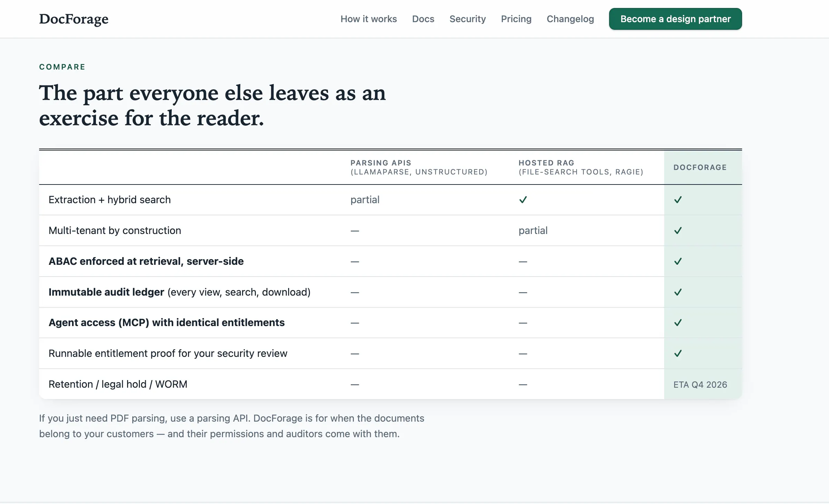
Task: Go to How it works page
Action: coord(368,19)
